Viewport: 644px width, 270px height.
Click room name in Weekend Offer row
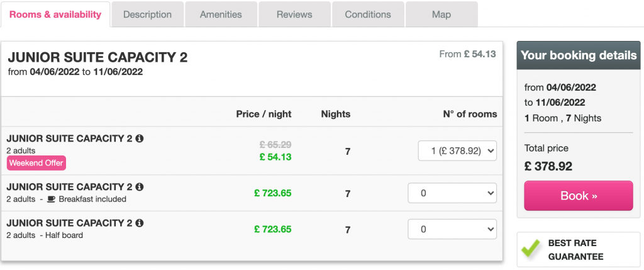pyautogui.click(x=69, y=138)
